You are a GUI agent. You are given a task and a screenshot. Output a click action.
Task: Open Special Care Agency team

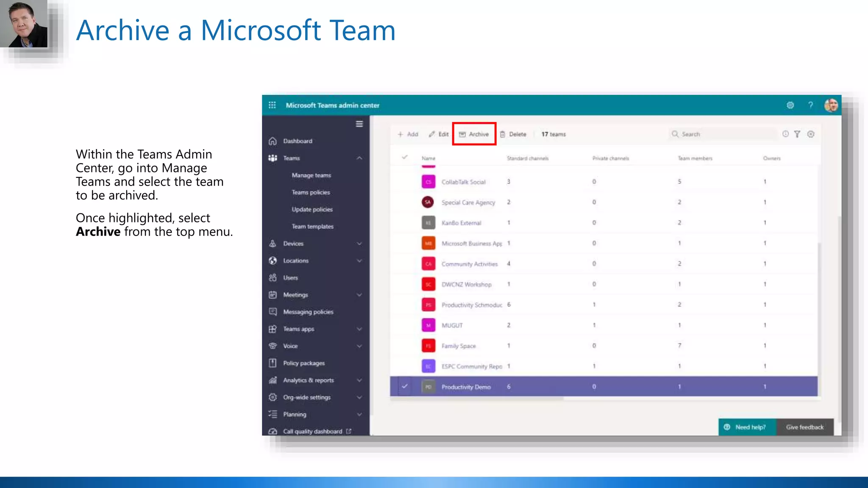pos(468,202)
